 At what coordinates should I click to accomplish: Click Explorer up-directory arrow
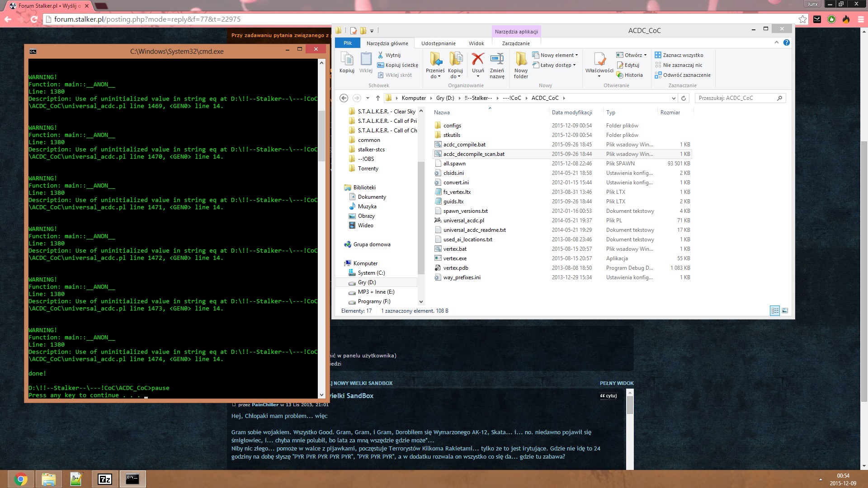click(x=378, y=98)
